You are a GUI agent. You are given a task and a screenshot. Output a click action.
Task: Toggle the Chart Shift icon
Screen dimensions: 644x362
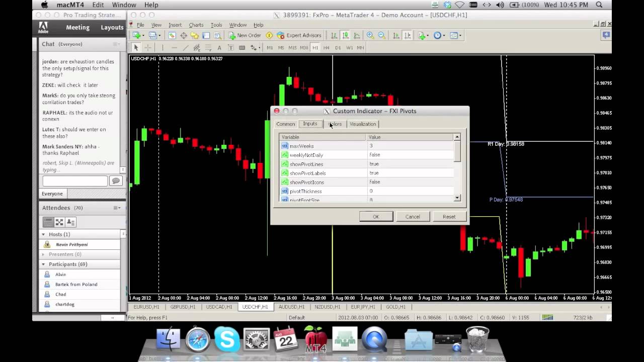[x=408, y=35]
